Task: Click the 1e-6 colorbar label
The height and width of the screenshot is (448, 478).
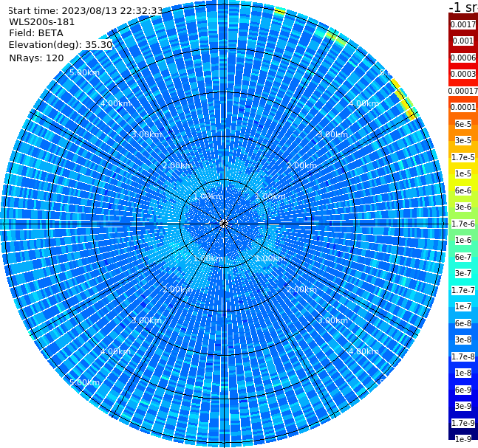Action: pyautogui.click(x=463, y=240)
